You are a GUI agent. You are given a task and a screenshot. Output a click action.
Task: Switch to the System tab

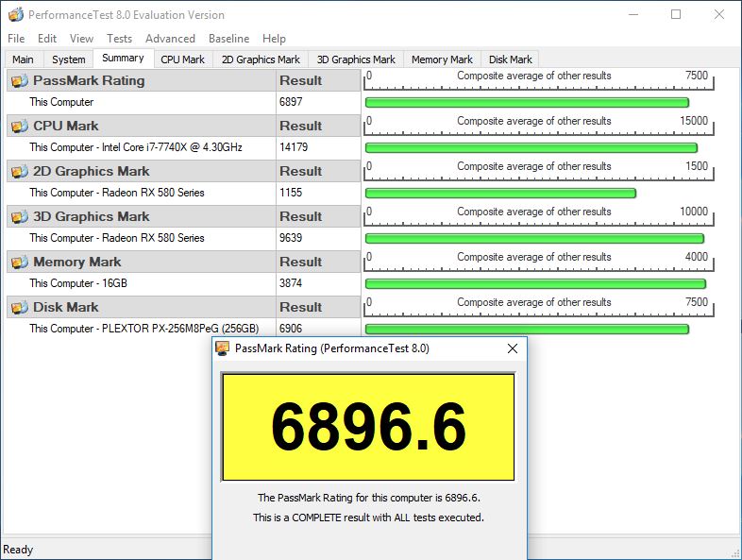69,59
